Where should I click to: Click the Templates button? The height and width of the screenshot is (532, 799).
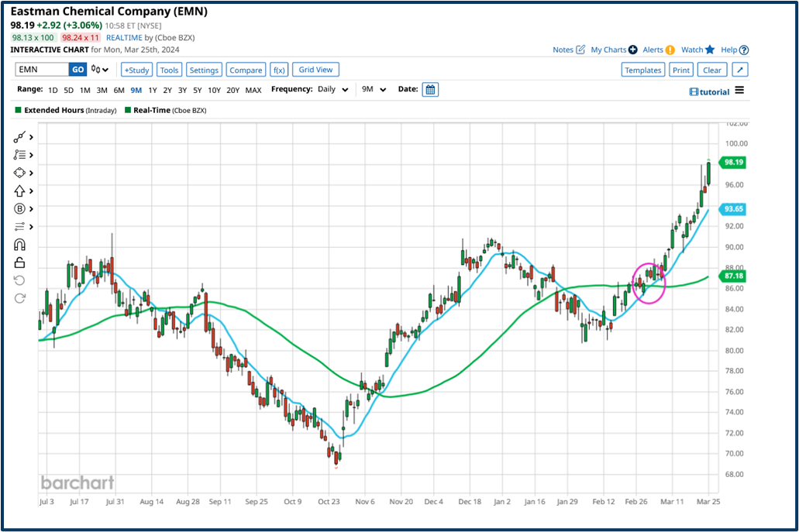point(642,69)
